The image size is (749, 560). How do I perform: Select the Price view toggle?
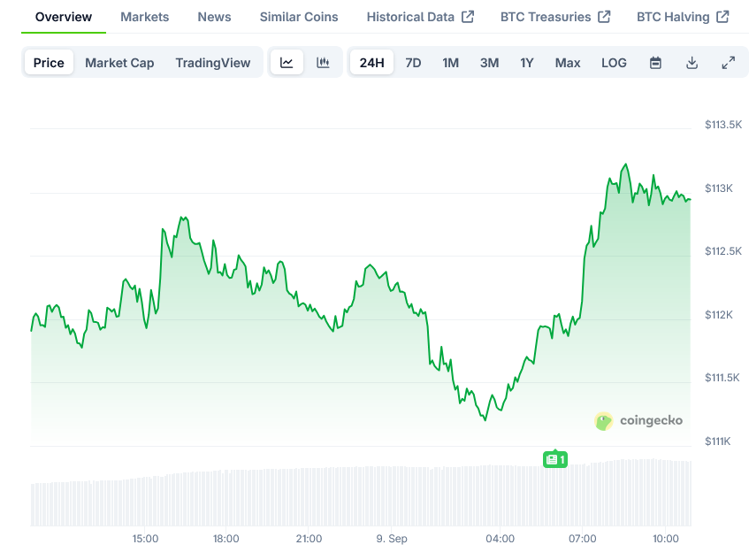point(49,63)
